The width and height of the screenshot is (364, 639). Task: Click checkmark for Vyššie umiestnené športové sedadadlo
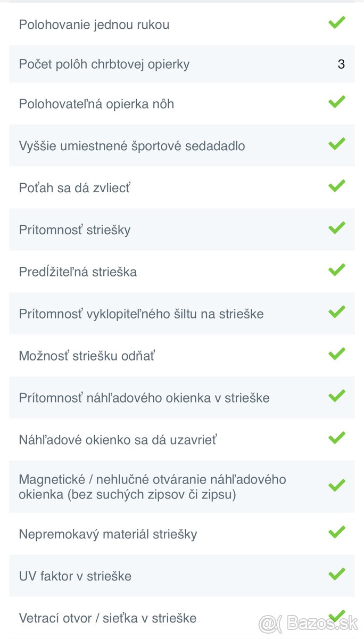pyautogui.click(x=337, y=144)
